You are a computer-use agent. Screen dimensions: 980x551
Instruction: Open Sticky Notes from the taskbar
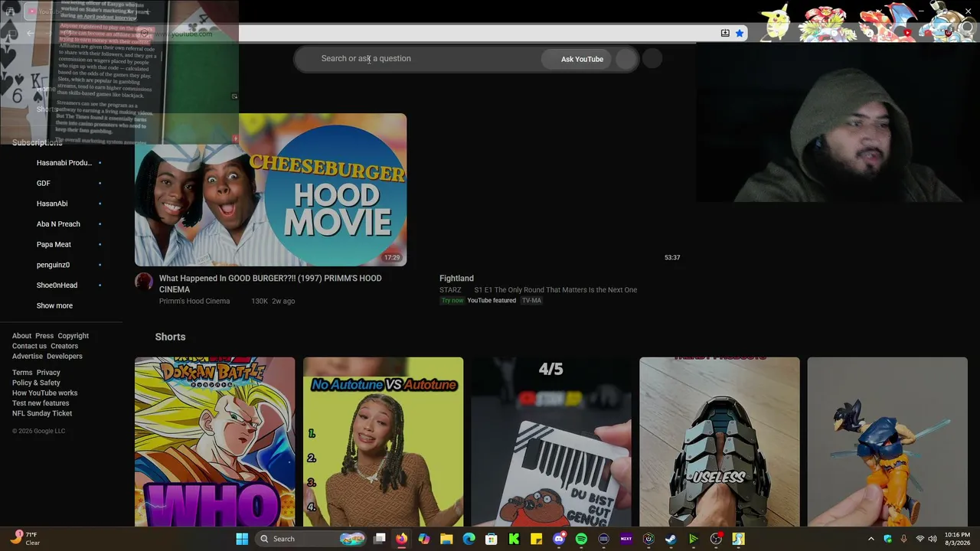coord(537,539)
